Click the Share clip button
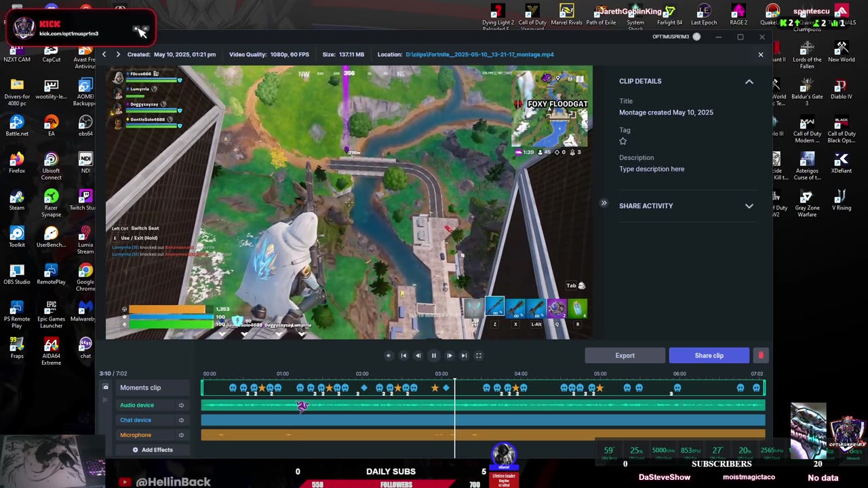The width and height of the screenshot is (868, 488). (709, 355)
